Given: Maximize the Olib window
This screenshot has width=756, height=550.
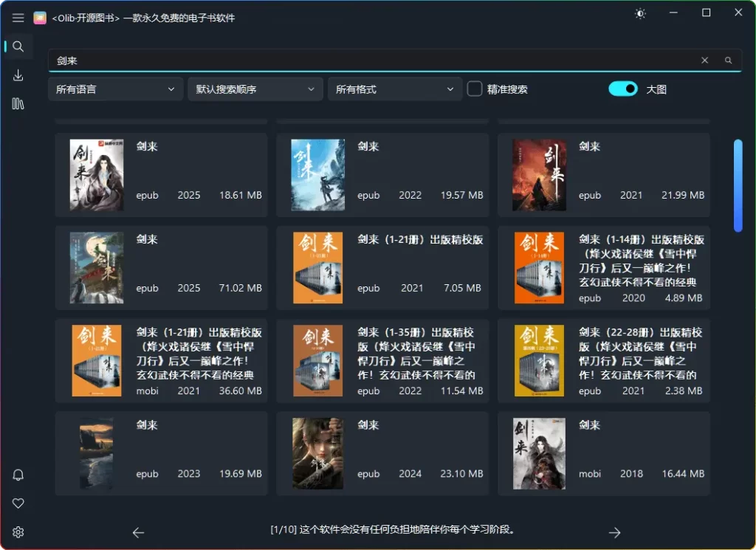Looking at the screenshot, I should 706,13.
